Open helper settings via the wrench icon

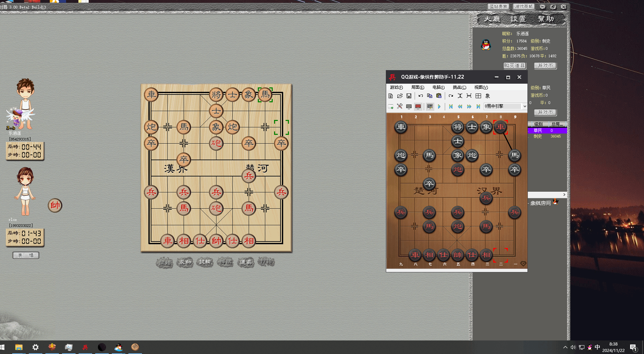point(399,106)
